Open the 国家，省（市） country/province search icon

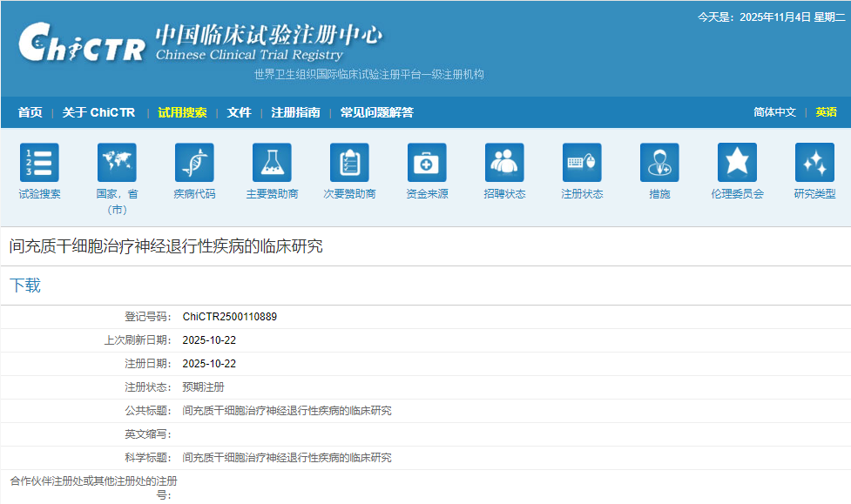coord(116,163)
